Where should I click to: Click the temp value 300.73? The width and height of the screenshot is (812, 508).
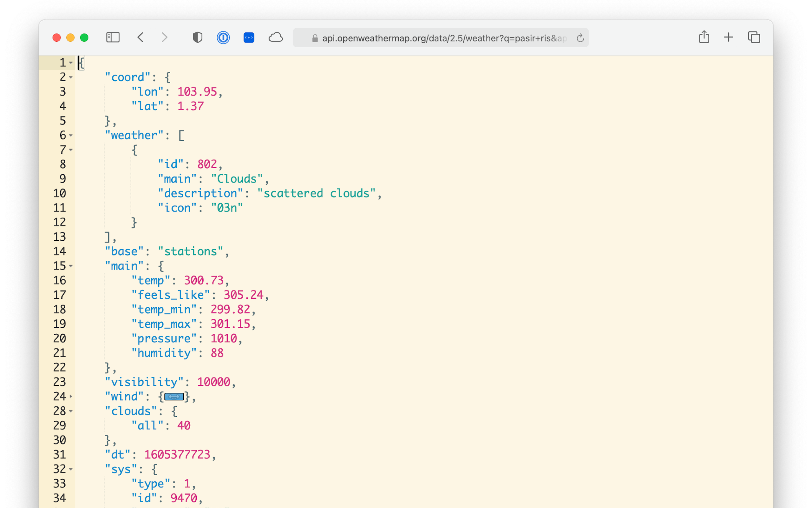(204, 280)
